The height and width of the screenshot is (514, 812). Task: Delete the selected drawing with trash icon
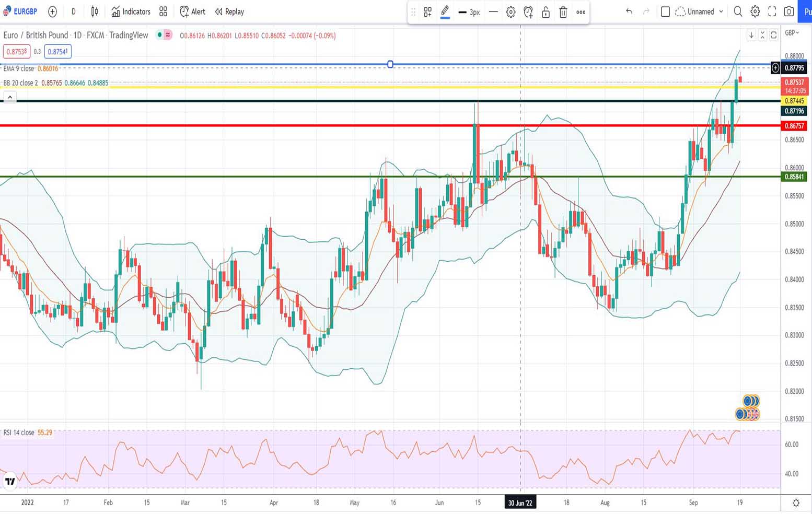563,12
